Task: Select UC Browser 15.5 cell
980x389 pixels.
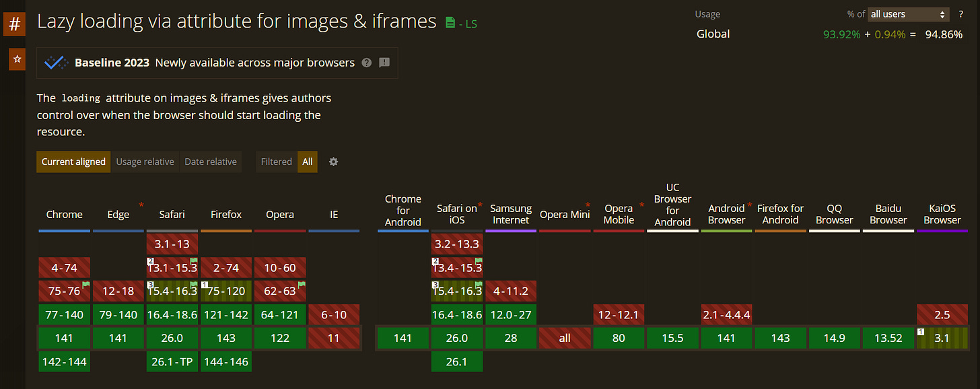Action: pyautogui.click(x=672, y=338)
